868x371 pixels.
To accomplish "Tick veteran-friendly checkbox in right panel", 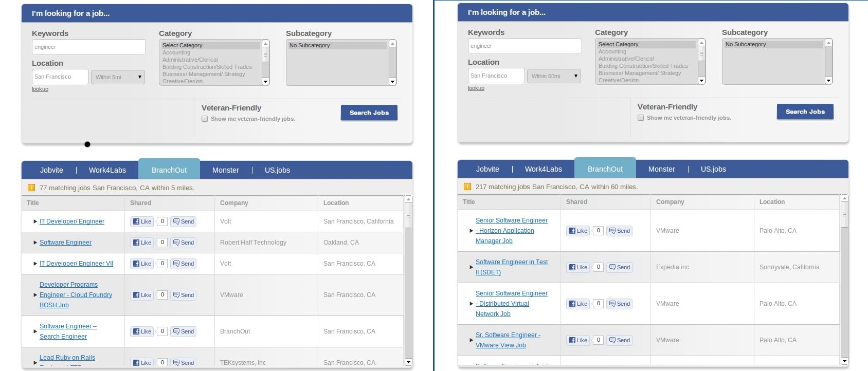I will pyautogui.click(x=641, y=118).
